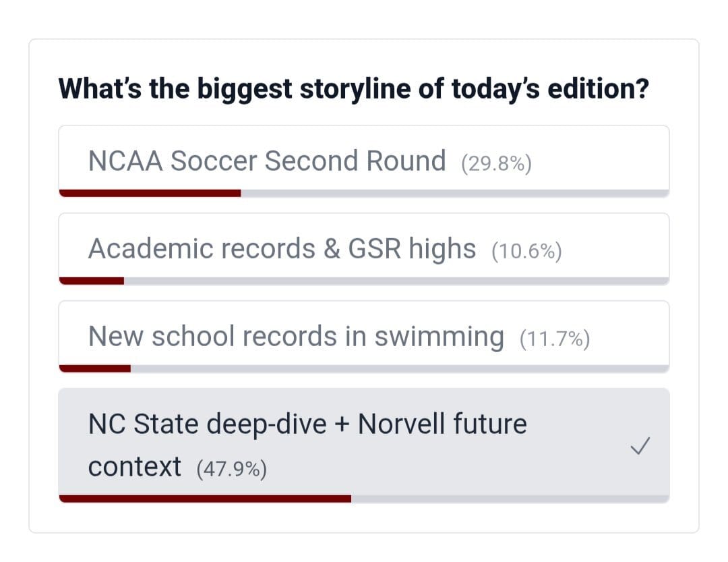This screenshot has height=562, width=728.
Task: Click the 10.6% vote percentage label
Action: (526, 251)
